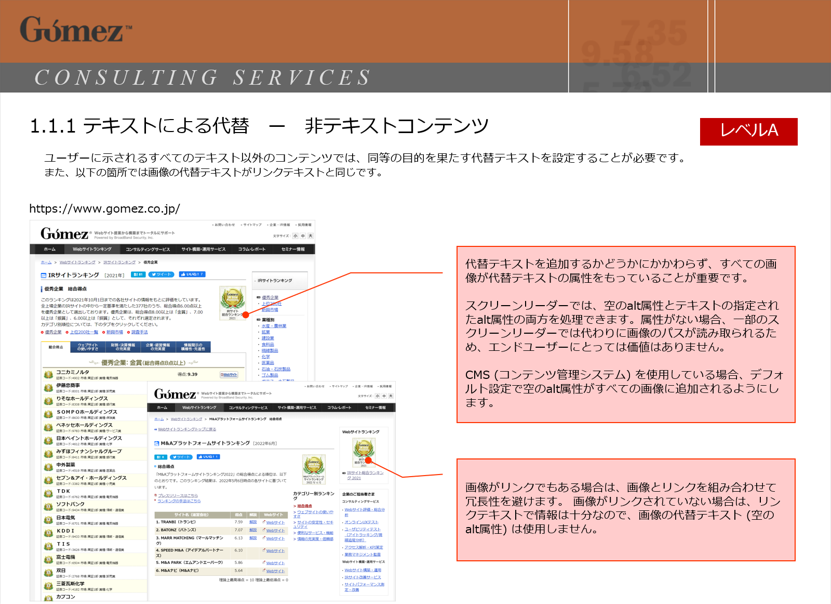The height and width of the screenshot is (604, 831).
Task: Open Webサイトランキング in the IR ranking page navigation
Action: pyautogui.click(x=92, y=249)
